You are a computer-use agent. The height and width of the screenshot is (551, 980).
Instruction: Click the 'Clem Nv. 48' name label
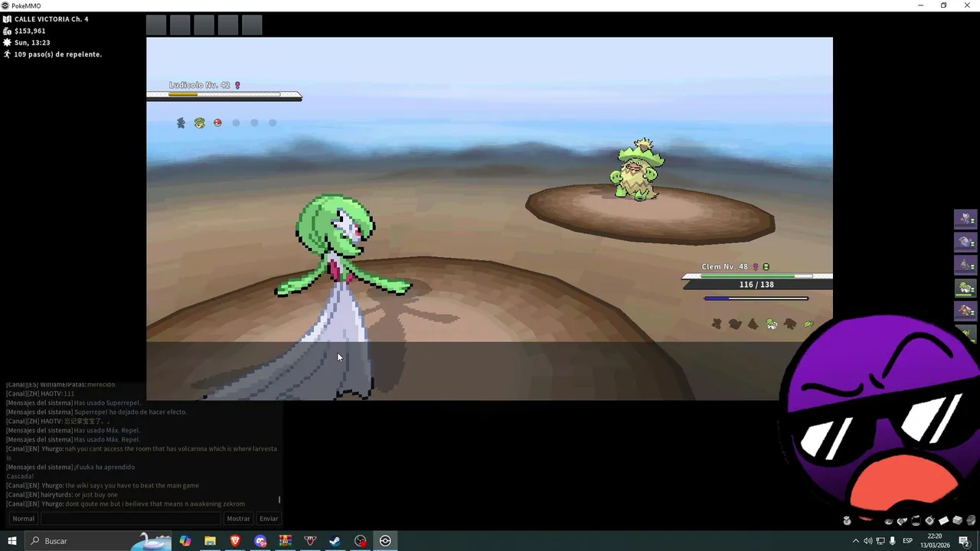(724, 266)
